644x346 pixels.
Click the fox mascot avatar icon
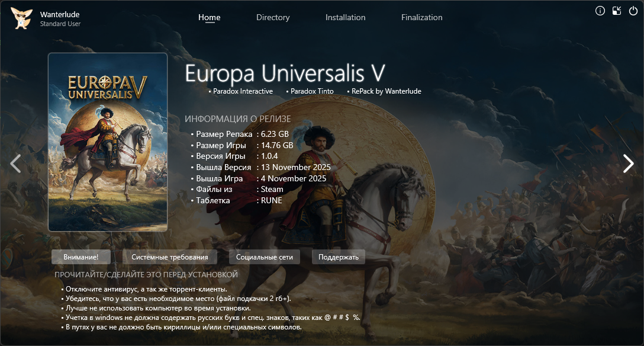tap(21, 18)
